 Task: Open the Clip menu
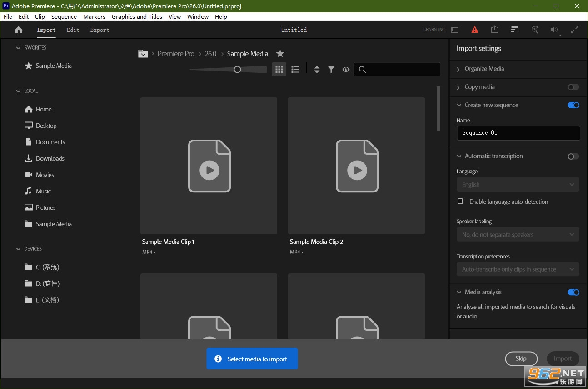(x=40, y=16)
